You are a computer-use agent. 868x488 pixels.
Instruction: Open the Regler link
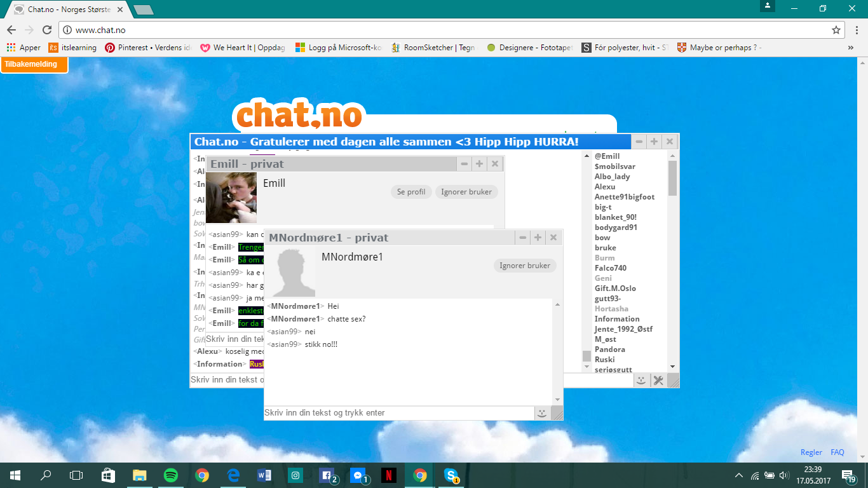pyautogui.click(x=811, y=452)
